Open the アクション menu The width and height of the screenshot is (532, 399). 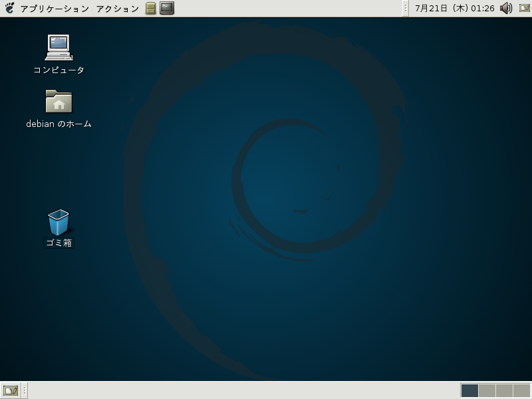[118, 9]
